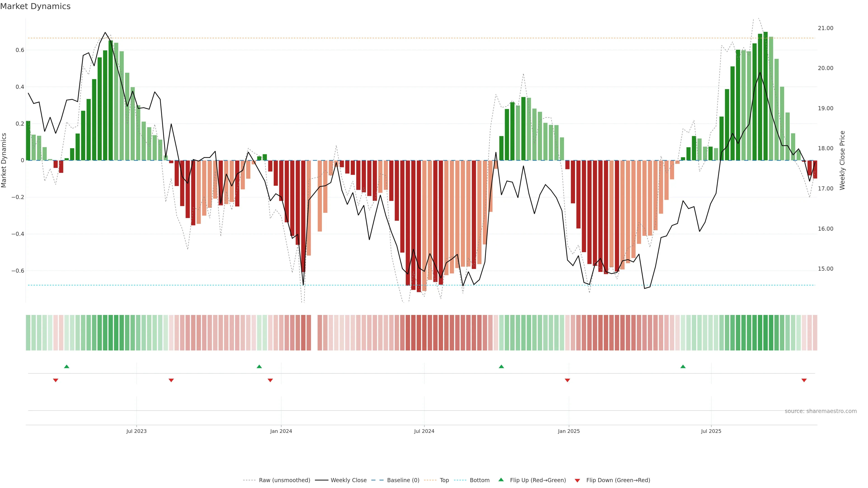Image resolution: width=868 pixels, height=488 pixels.
Task: Click the leftmost green Flip Up marker
Action: point(67,366)
